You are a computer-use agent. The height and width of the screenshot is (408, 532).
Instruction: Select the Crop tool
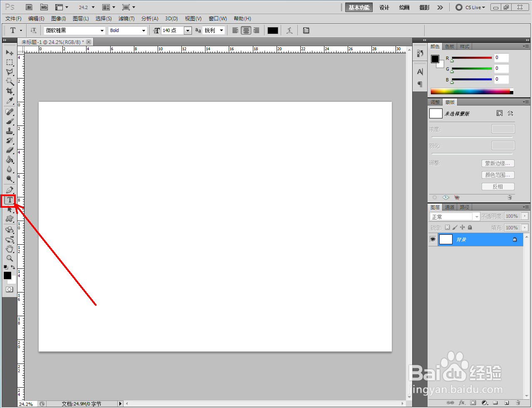10,91
